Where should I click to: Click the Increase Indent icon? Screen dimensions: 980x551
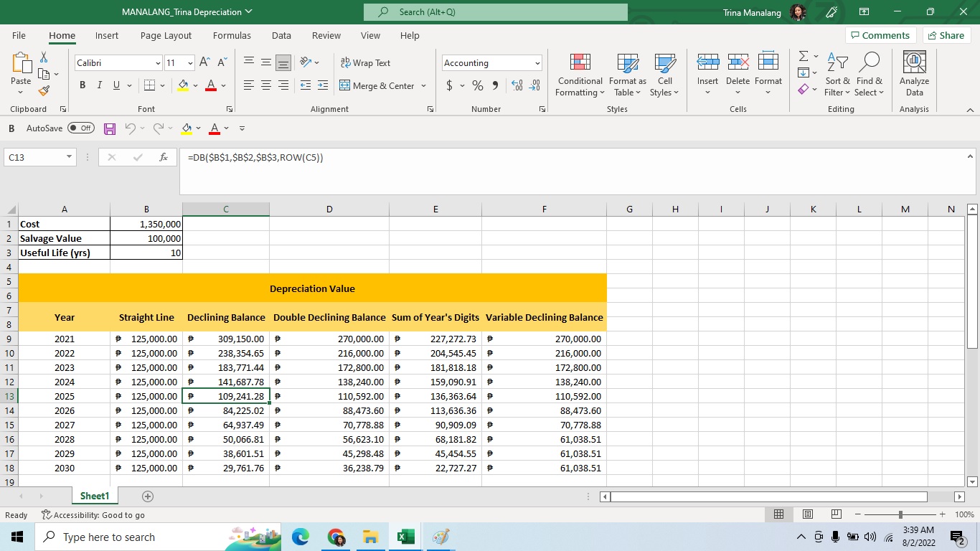tap(323, 85)
